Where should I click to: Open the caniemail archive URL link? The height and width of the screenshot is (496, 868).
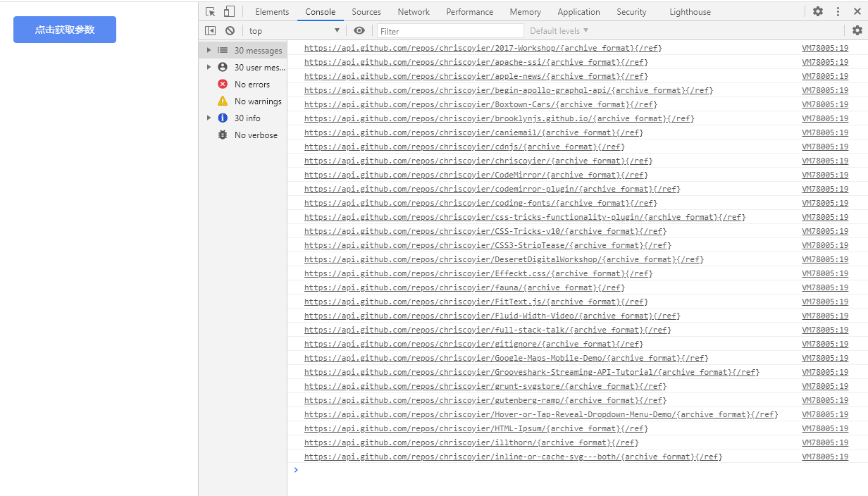(x=474, y=132)
